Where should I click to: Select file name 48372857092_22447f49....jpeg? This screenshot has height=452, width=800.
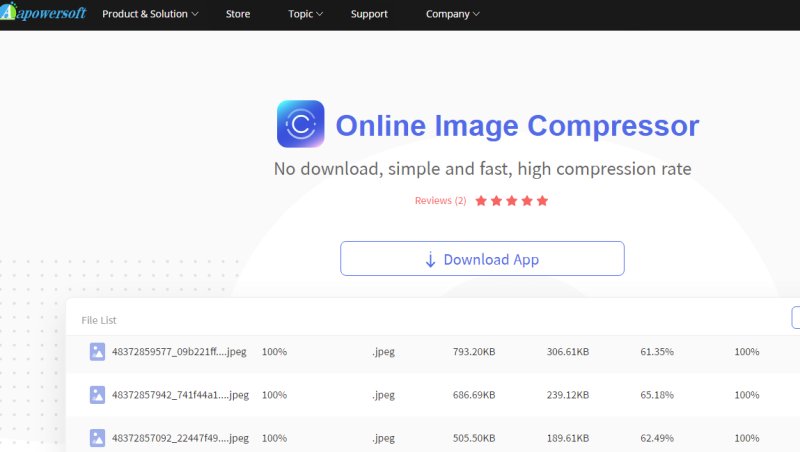(x=180, y=438)
